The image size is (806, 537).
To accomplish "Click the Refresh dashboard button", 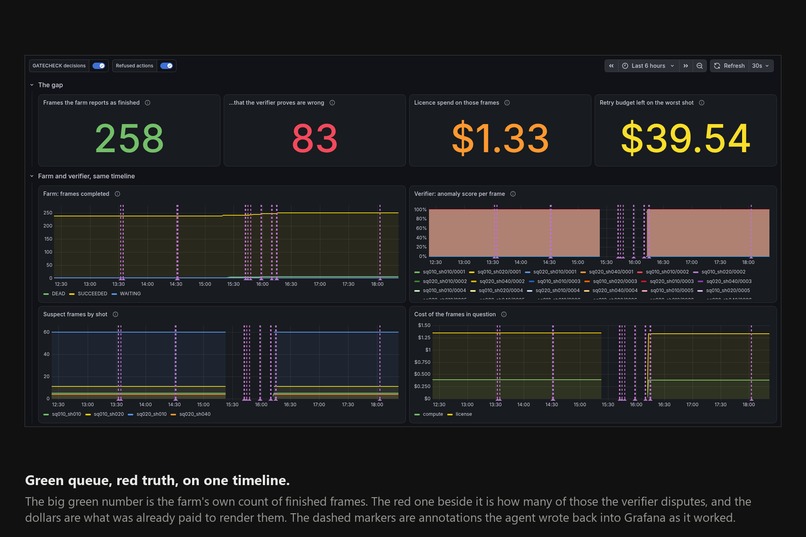I will click(729, 66).
